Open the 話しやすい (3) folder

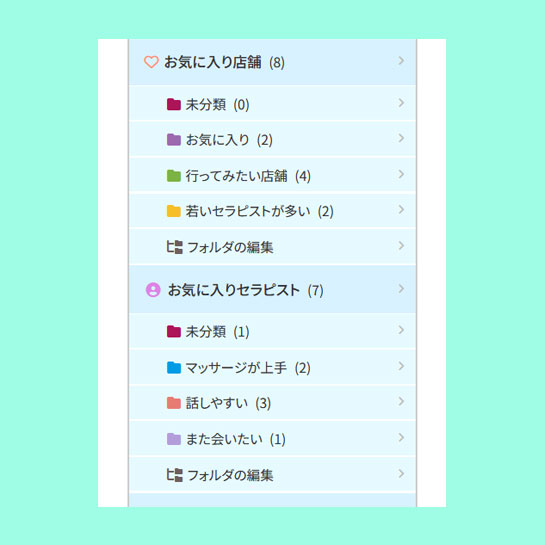coord(272,403)
